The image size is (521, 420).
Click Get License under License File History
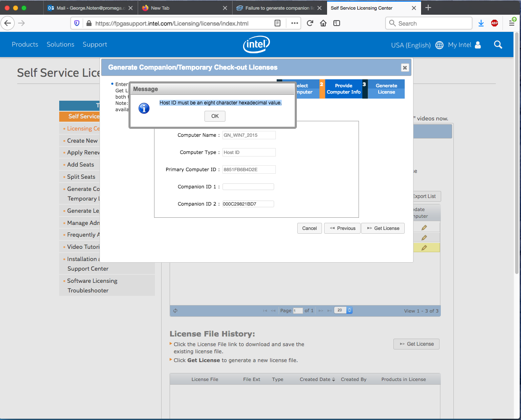(416, 344)
